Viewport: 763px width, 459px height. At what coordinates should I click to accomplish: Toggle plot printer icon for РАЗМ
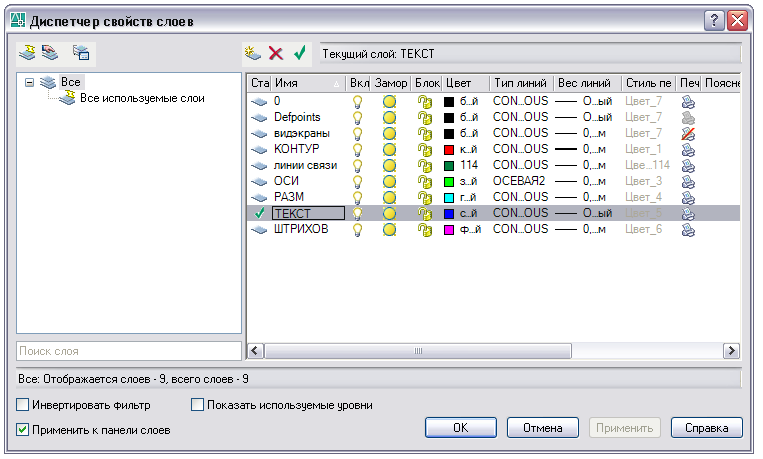688,198
